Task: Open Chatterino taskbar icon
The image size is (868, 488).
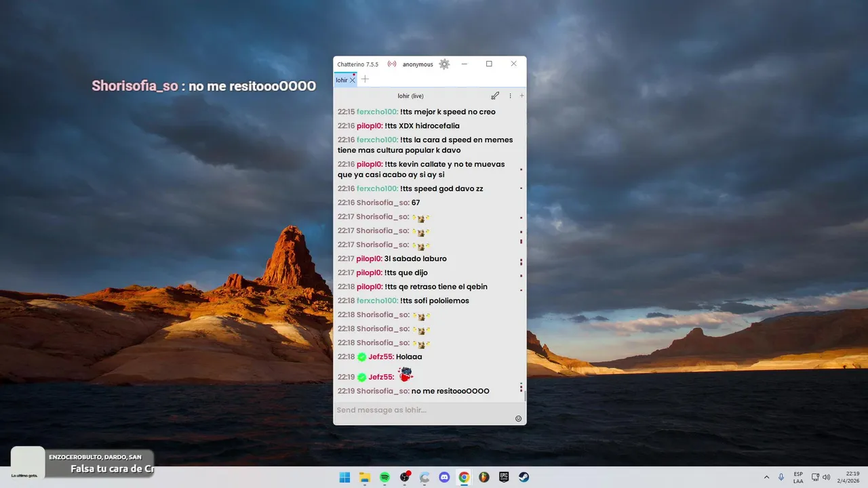Action: tap(425, 477)
